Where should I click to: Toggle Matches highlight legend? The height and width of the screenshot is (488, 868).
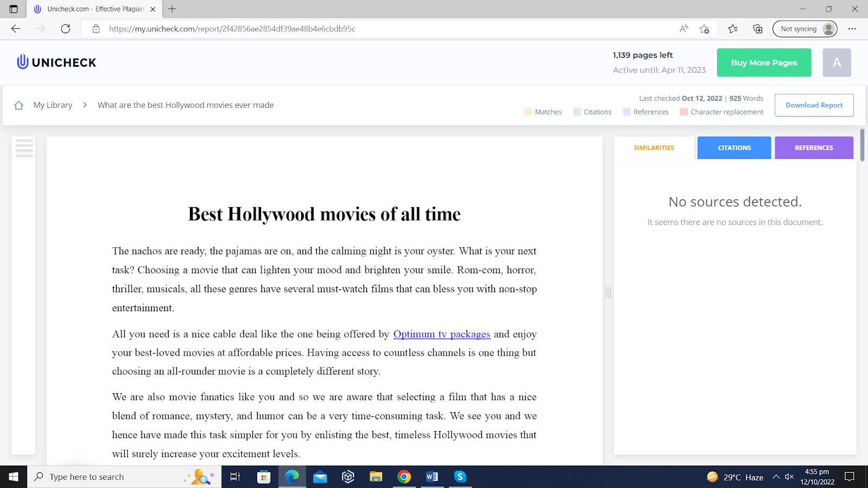543,112
